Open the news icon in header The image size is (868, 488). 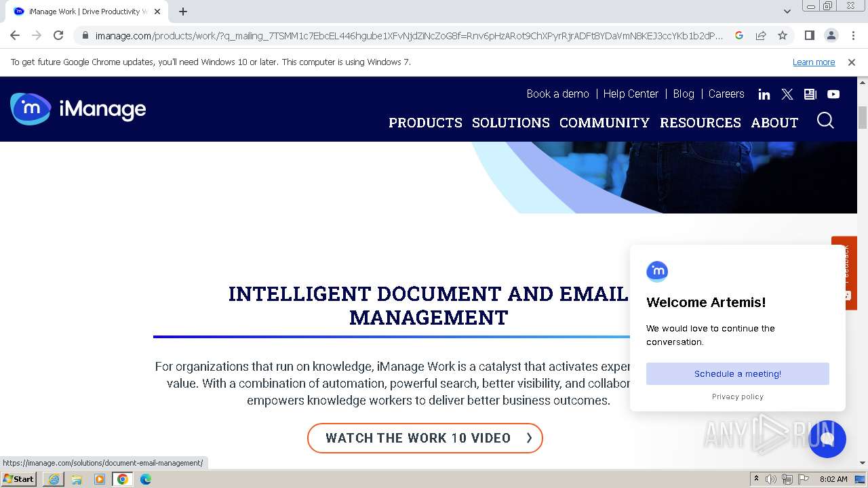(810, 94)
